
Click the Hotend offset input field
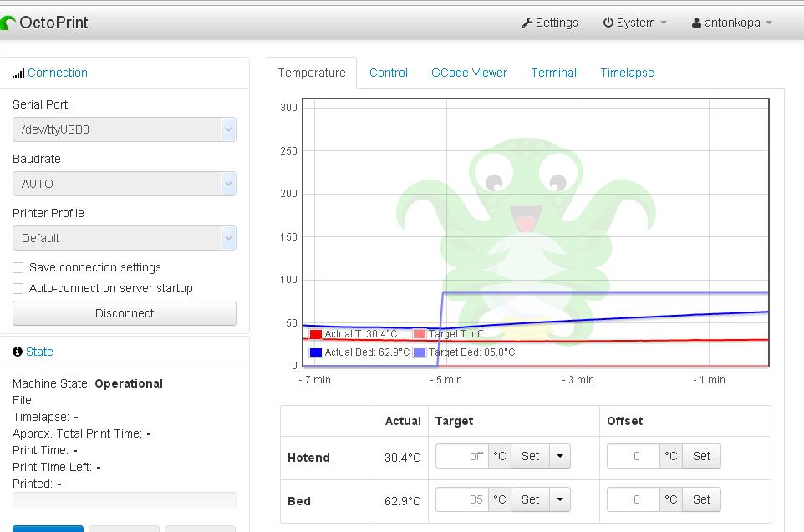[634, 456]
